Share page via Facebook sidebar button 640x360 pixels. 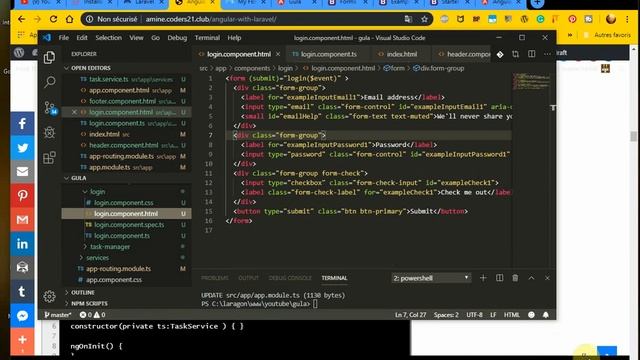pos(22,123)
